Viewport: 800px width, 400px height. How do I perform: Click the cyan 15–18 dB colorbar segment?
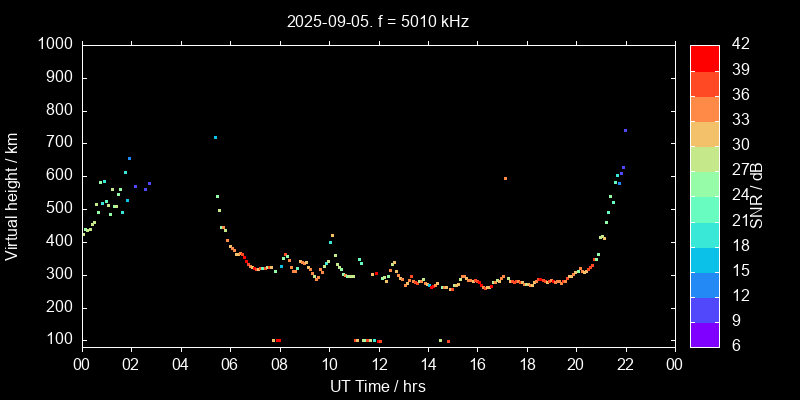[705, 259]
